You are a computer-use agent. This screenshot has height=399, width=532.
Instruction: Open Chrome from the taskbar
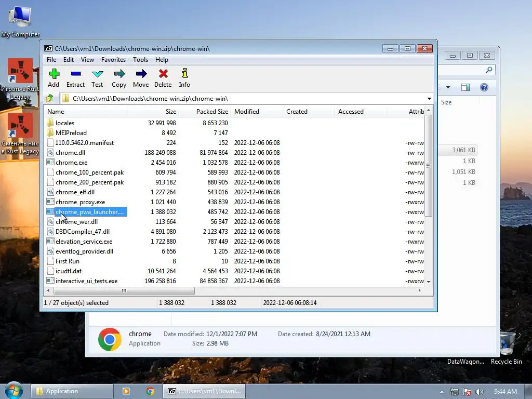[x=150, y=391]
